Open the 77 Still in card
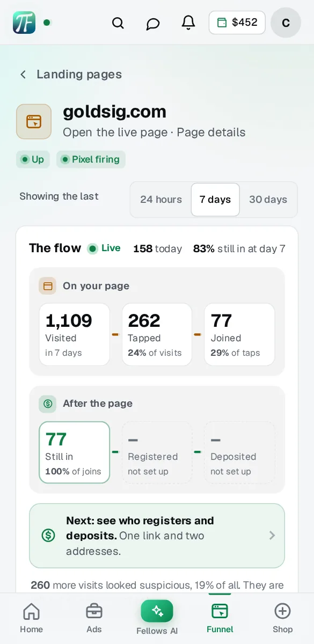Image resolution: width=314 pixels, height=644 pixels. coord(75,452)
